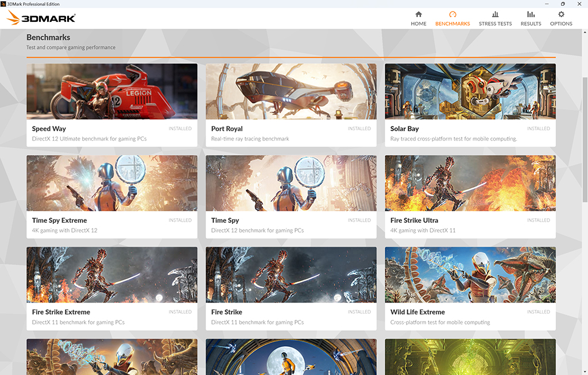The height and width of the screenshot is (375, 588).
Task: Restore down the 3DMark window
Action: 563,4
